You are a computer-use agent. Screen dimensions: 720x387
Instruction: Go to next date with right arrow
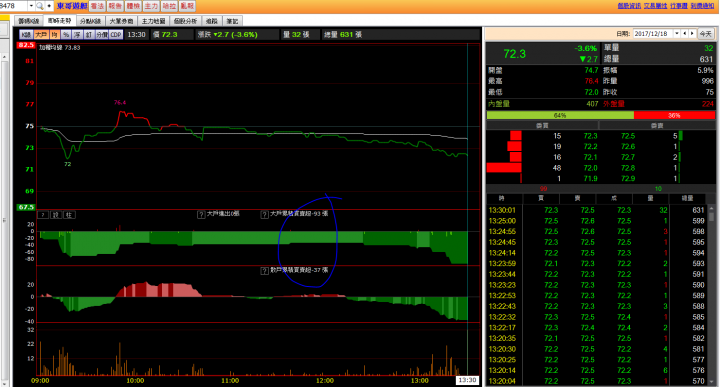[692, 34]
